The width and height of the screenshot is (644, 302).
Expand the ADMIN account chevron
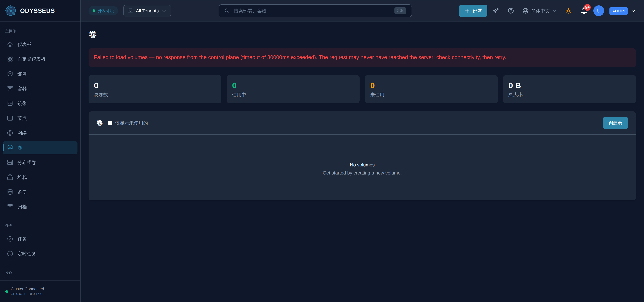[633, 11]
